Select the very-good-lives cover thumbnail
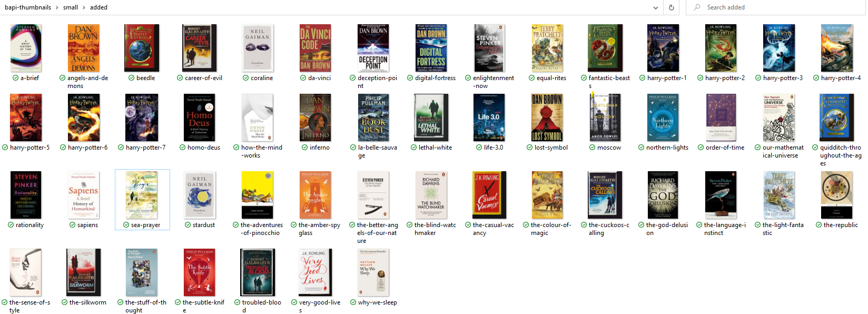Screen dimensions: 868x314 [315, 272]
